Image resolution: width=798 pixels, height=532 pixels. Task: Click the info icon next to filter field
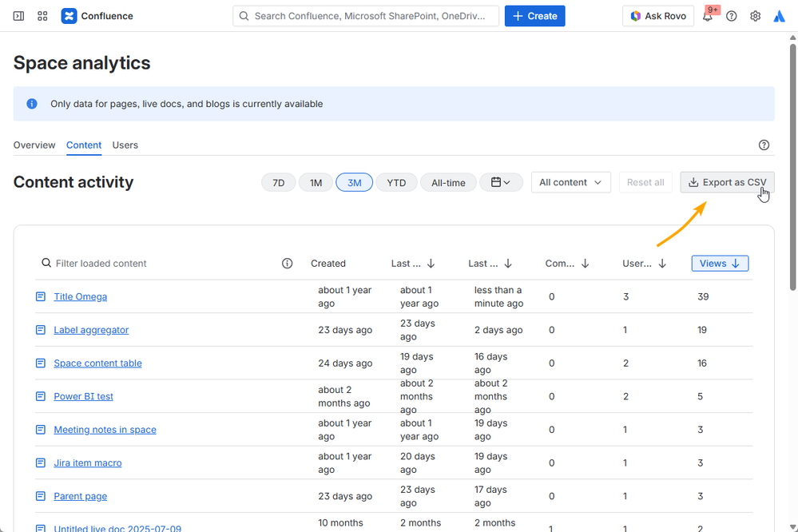click(x=287, y=263)
